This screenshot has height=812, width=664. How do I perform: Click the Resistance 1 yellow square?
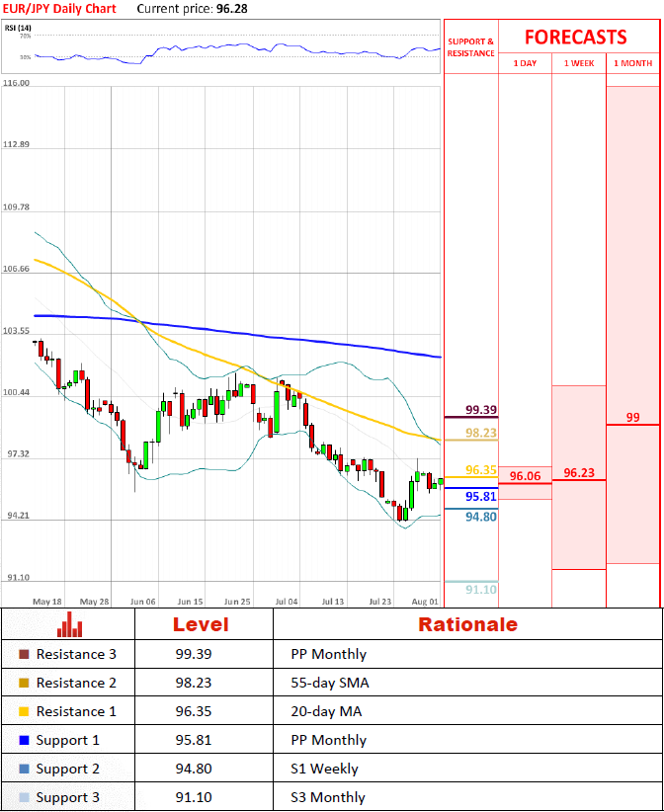[x=25, y=711]
